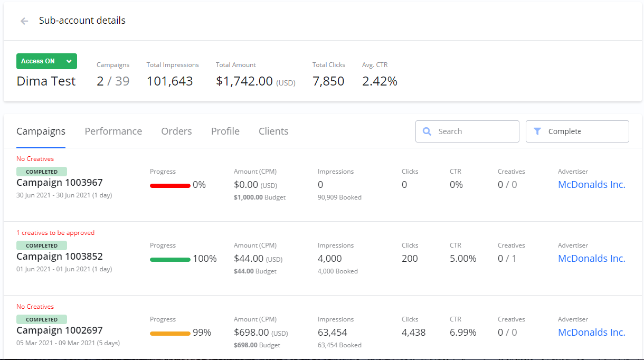Image resolution: width=644 pixels, height=360 pixels.
Task: Click the search magnifier icon
Action: pos(427,131)
